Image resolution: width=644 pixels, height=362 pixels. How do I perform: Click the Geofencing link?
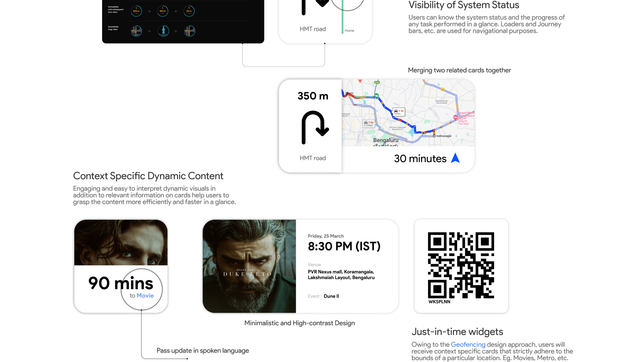coord(468,345)
